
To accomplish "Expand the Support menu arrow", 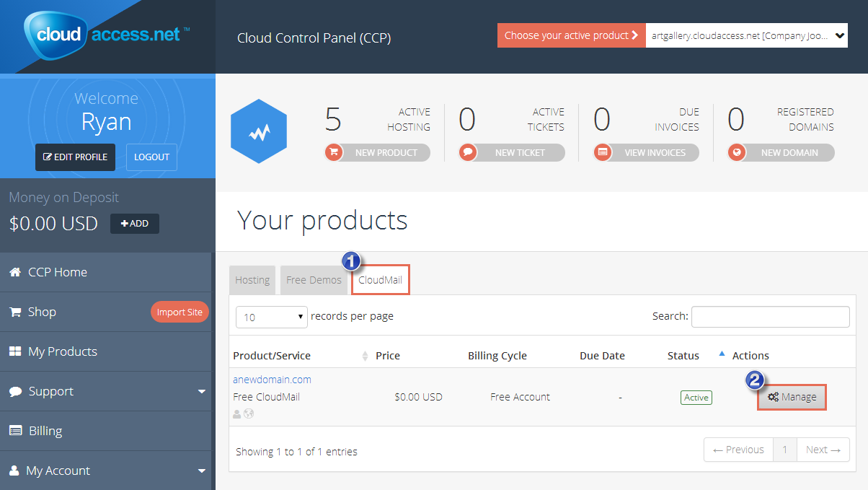I will 201,392.
